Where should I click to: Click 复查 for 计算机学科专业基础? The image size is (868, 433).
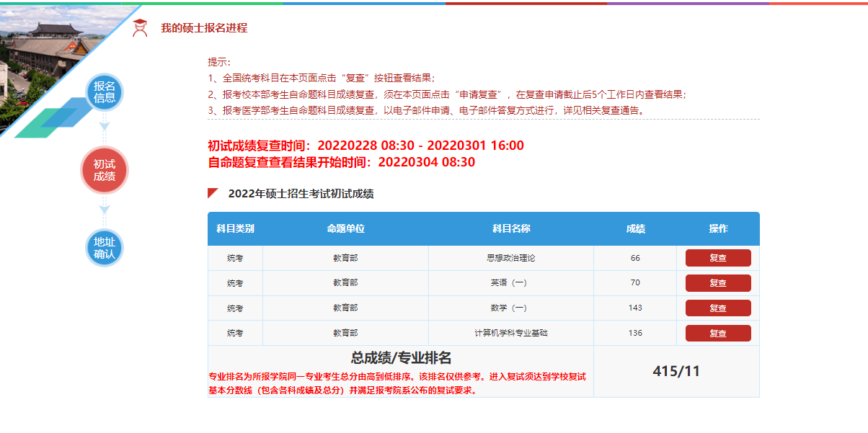tap(717, 333)
